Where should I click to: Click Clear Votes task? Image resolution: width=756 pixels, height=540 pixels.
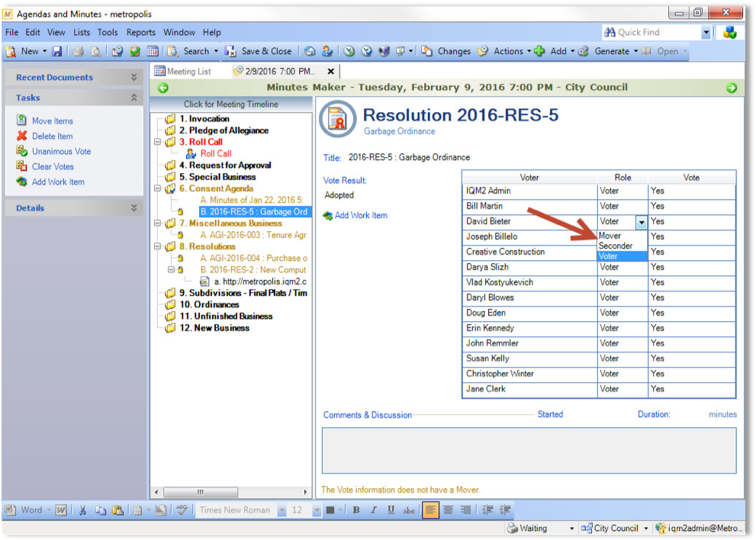(53, 167)
